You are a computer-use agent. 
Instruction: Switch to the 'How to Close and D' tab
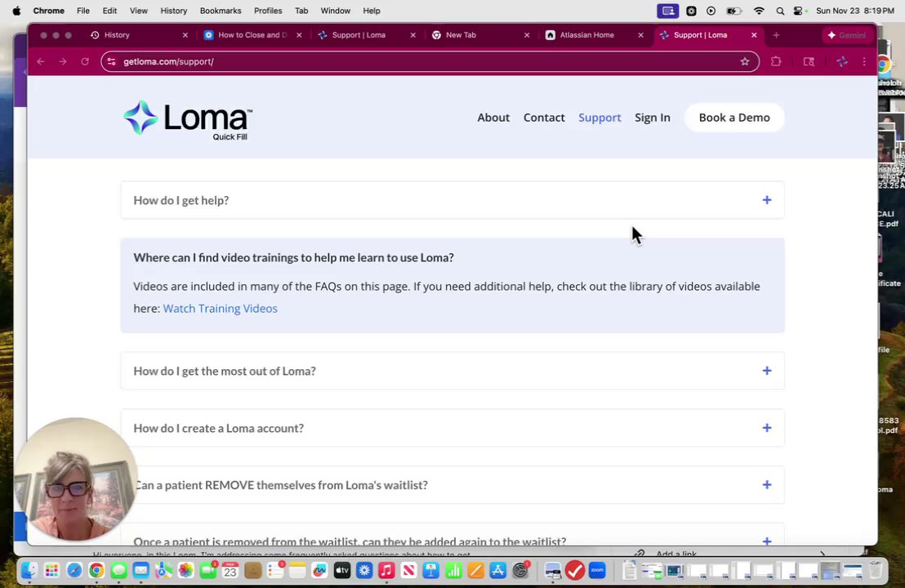tap(252, 35)
